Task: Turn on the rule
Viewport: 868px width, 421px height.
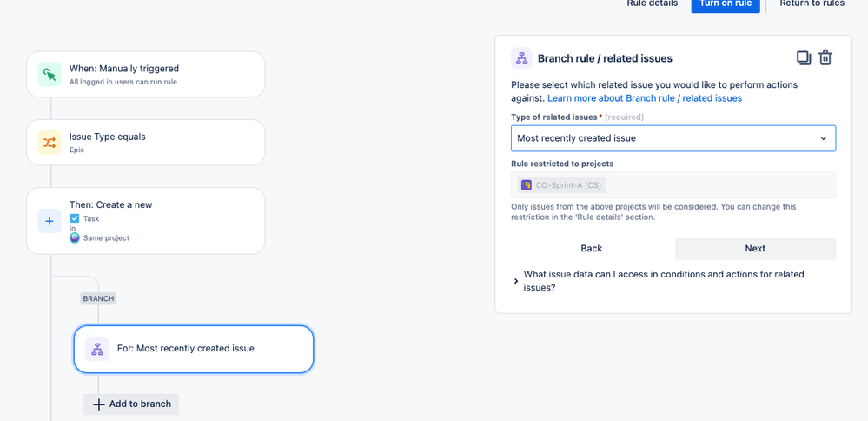Action: click(726, 4)
